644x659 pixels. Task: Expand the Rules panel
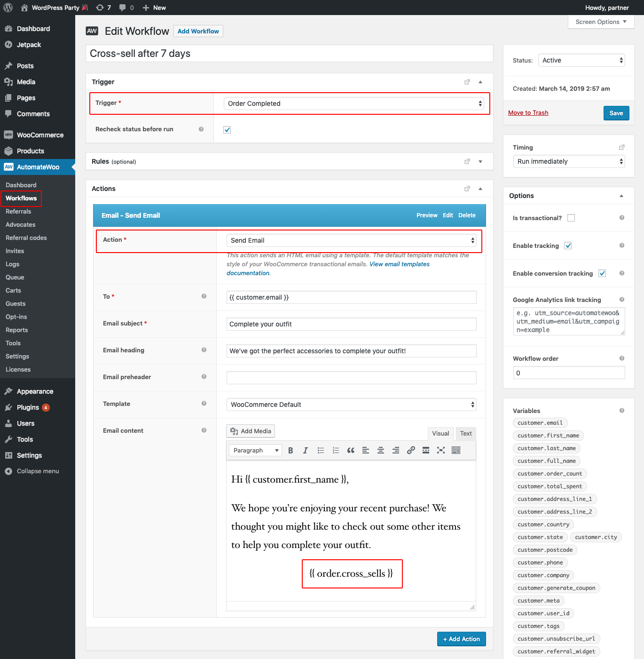point(480,161)
